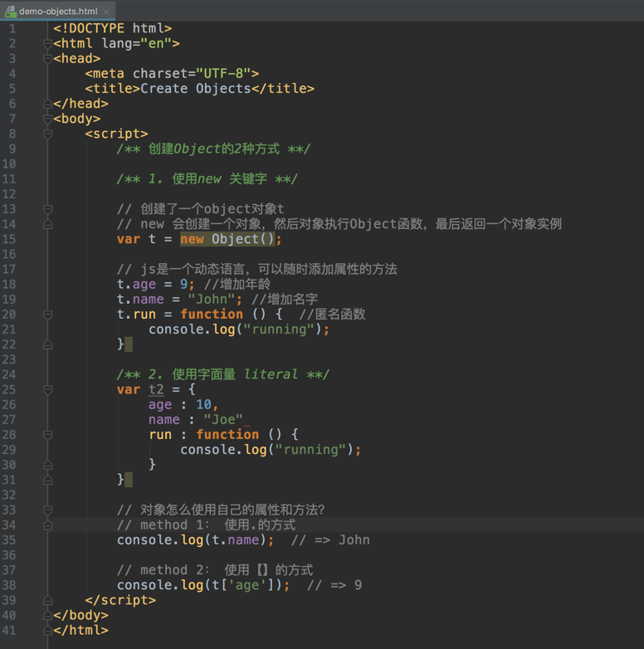Click the closing </script> tag
Image resolution: width=644 pixels, height=649 pixels.
[x=120, y=600]
